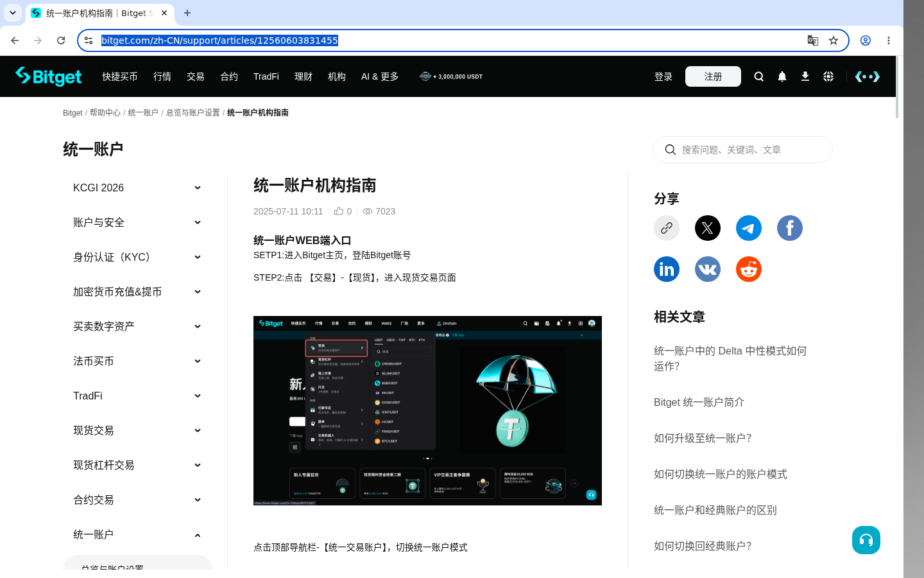Viewport: 924px width, 578px height.
Task: Open related article 统一账户和经典账户的区别
Action: 715,510
